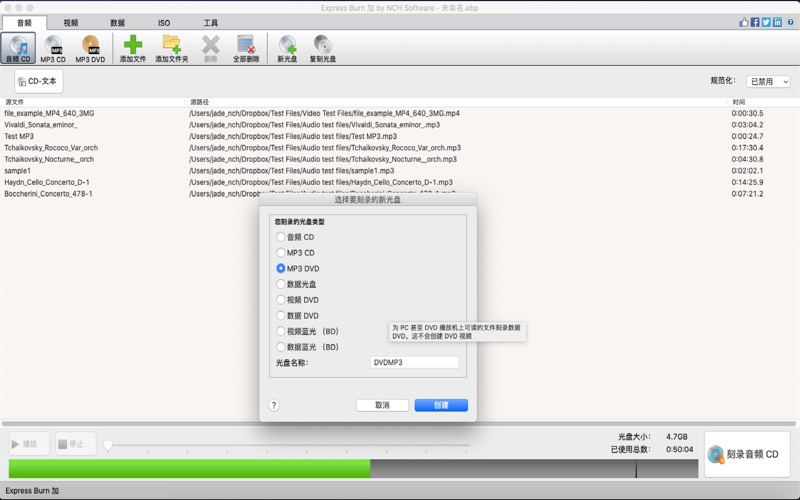
Task: Click the 新光盘 disc icon
Action: [x=287, y=46]
